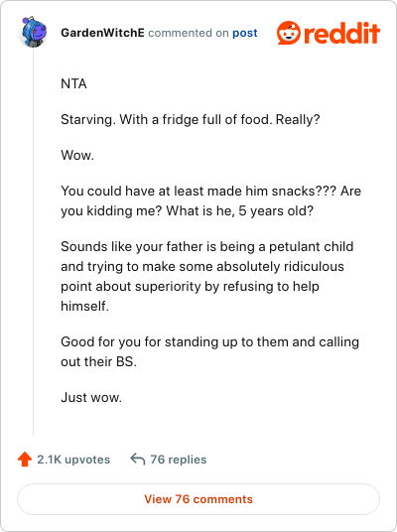Collapse the comment via vertical thread line
397x532 pixels.
(34, 241)
